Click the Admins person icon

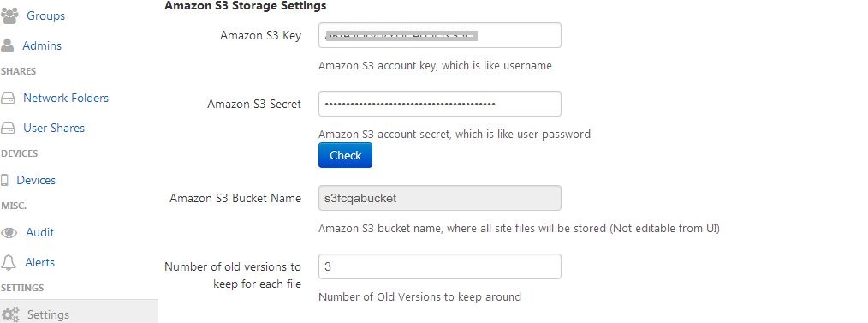(x=7, y=46)
